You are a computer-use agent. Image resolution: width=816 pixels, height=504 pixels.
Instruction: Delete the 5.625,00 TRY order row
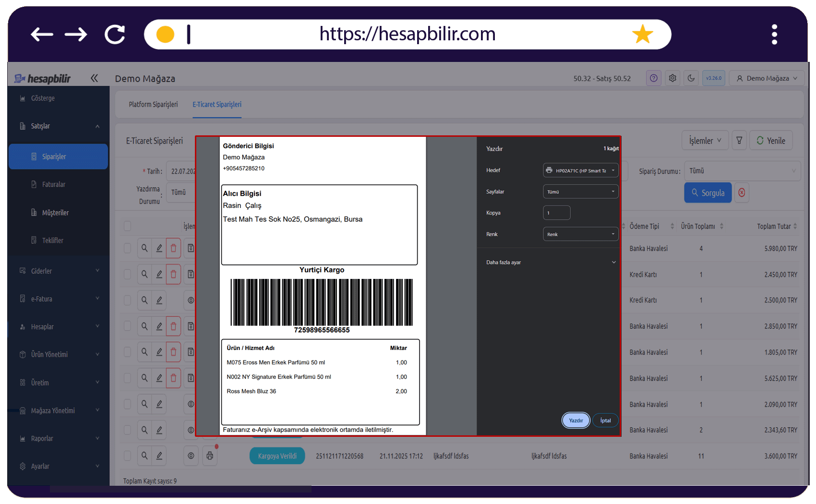point(173,378)
